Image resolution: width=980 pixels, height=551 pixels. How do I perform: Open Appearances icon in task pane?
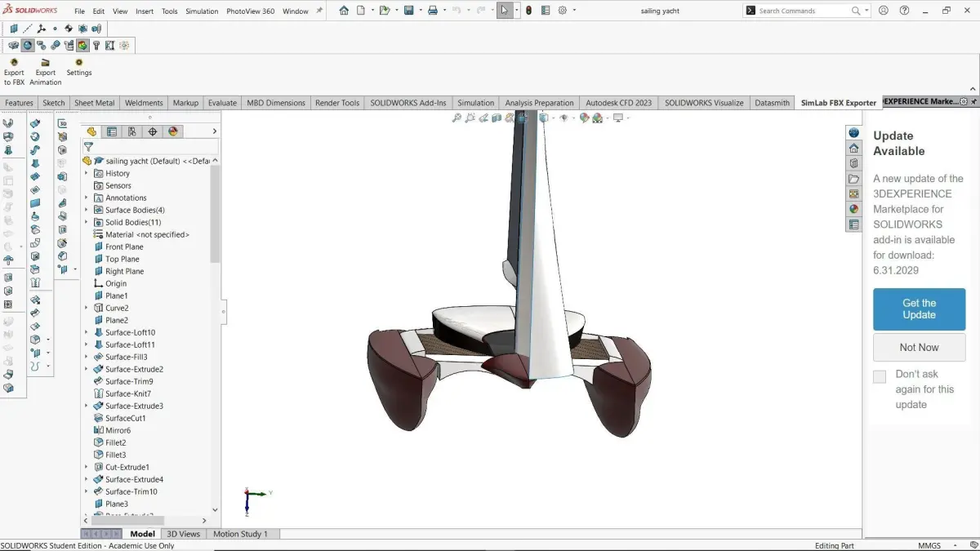pos(853,209)
